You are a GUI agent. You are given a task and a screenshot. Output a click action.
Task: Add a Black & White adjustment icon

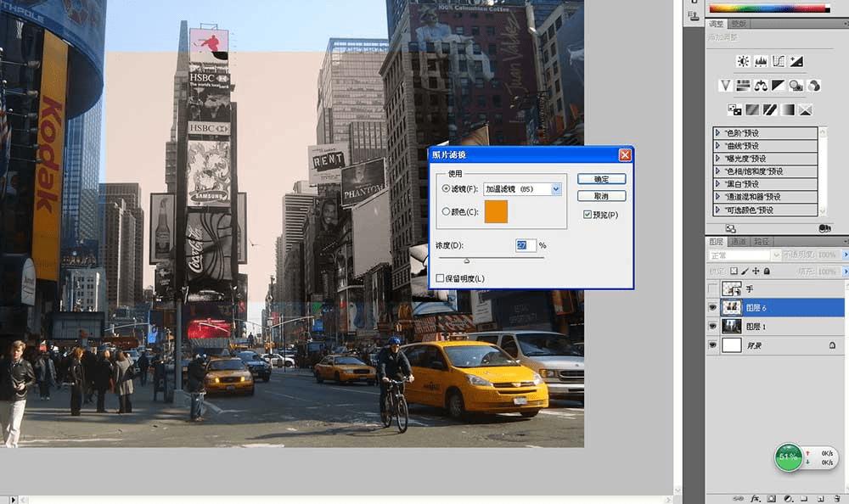coord(778,86)
